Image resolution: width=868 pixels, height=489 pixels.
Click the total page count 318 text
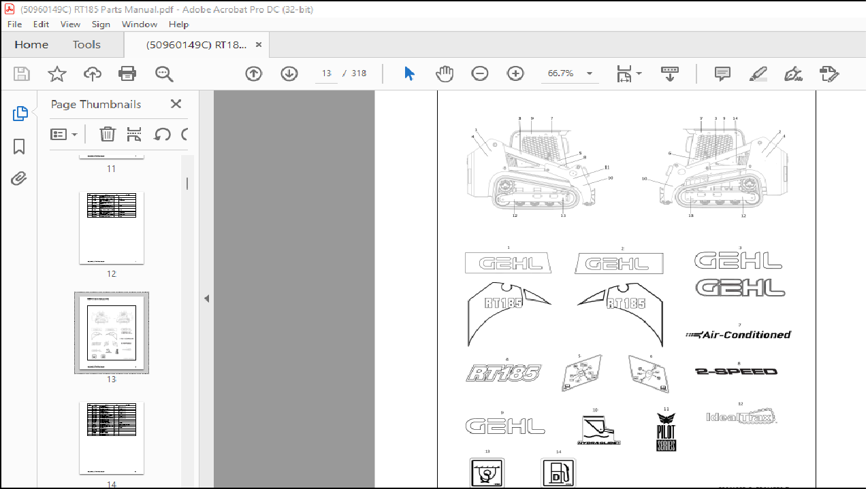click(359, 73)
